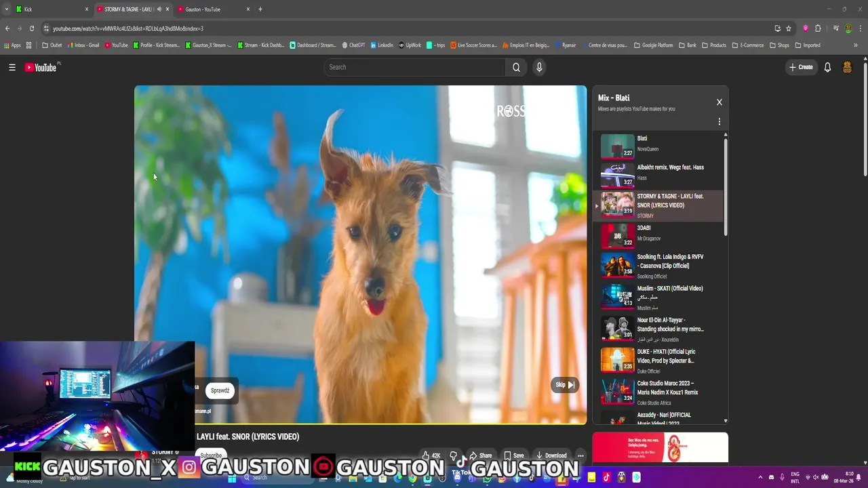Image resolution: width=868 pixels, height=488 pixels.
Task: Open the Mix playlist three-dot options
Action: tap(719, 122)
